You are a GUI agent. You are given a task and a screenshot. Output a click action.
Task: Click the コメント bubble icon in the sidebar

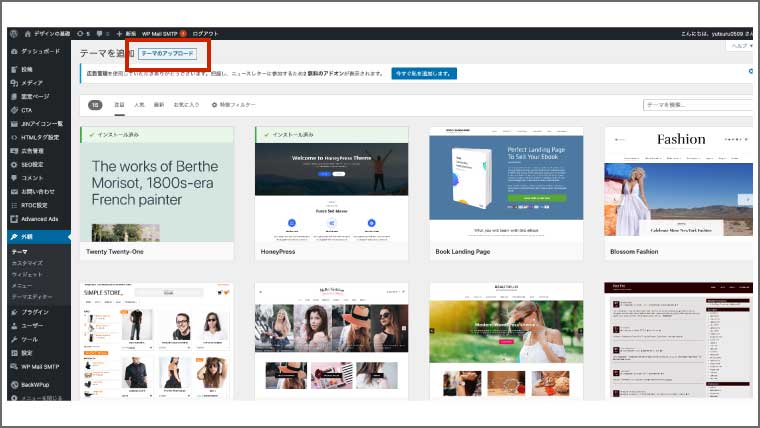[x=14, y=178]
